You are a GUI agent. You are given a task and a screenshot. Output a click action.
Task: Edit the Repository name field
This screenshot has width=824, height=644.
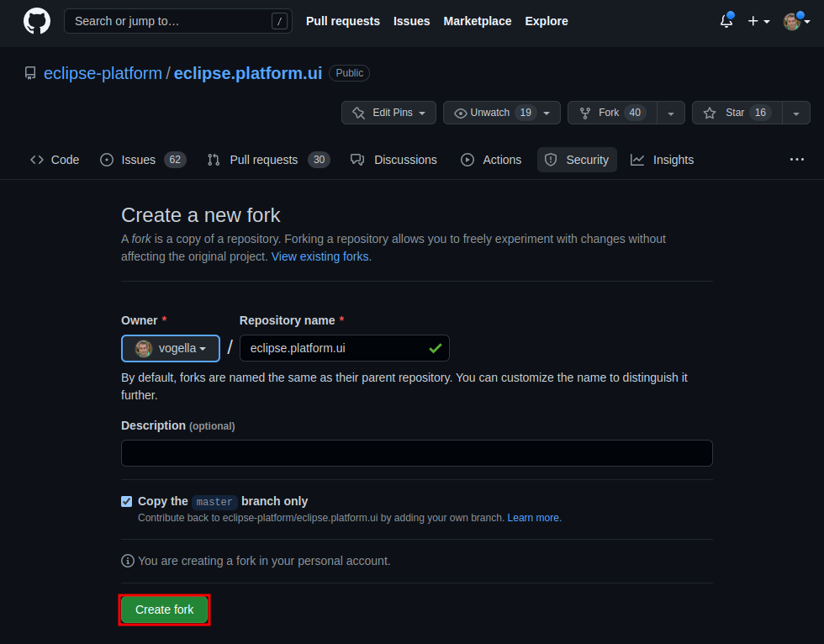point(344,348)
